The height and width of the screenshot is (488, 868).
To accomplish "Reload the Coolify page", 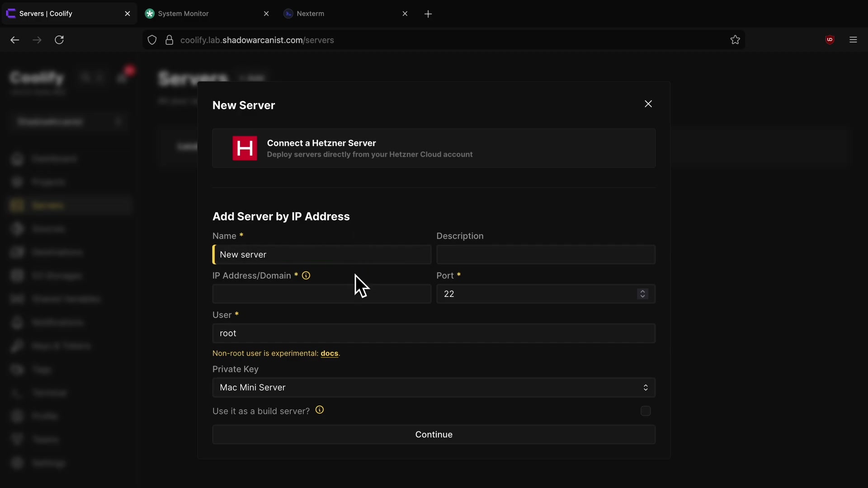I will pyautogui.click(x=59, y=40).
